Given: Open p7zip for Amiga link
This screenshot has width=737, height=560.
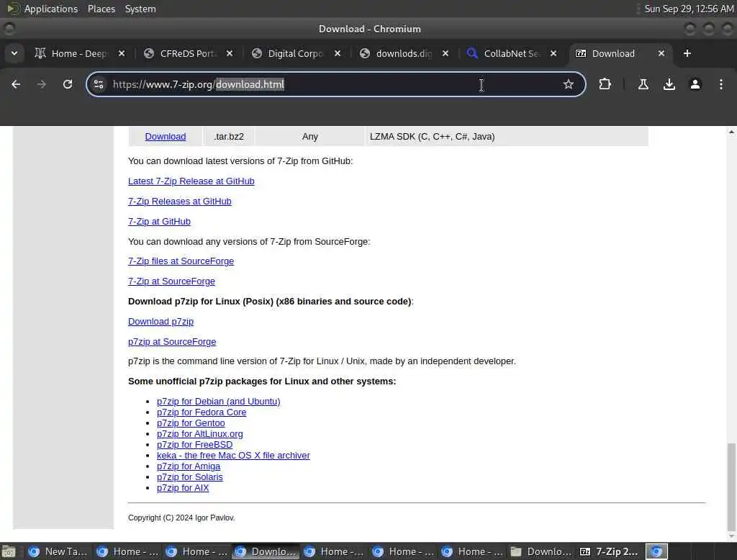Looking at the screenshot, I should coord(189,466).
